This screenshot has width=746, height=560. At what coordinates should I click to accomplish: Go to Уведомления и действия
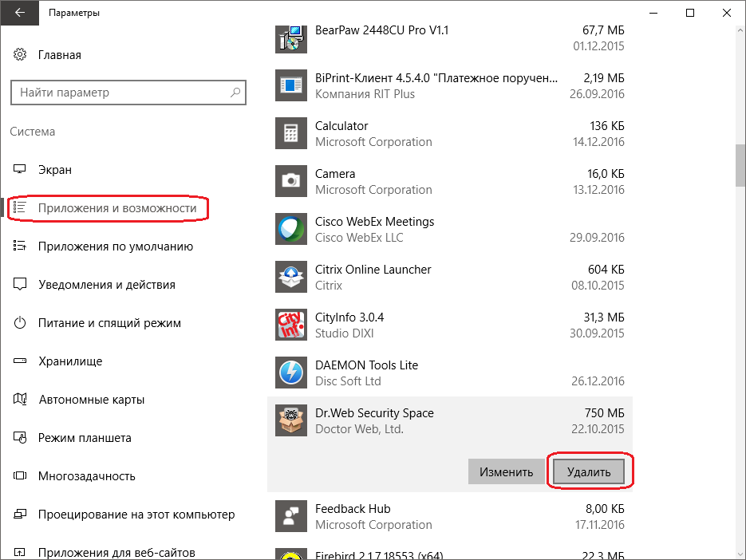107,285
